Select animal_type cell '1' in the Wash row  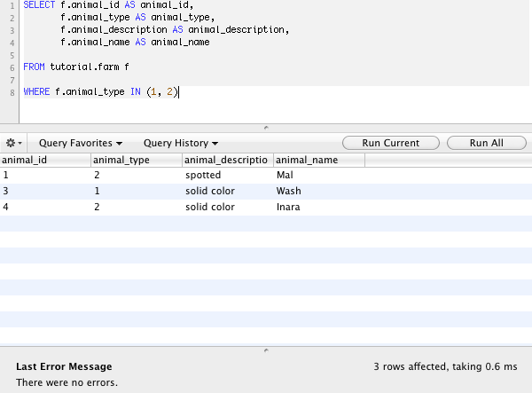click(137, 191)
